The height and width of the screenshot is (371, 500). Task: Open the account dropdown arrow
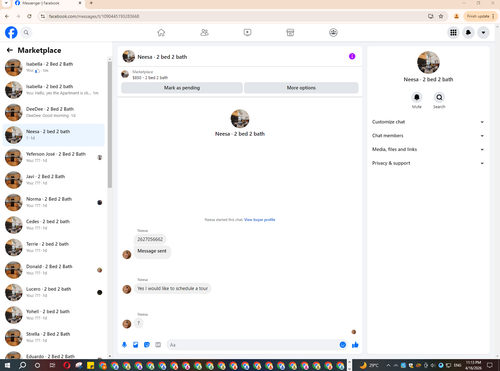pyautogui.click(x=483, y=33)
